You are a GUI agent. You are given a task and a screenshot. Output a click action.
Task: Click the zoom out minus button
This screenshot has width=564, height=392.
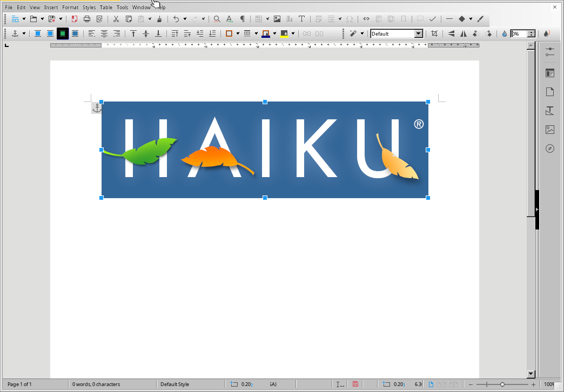471,384
